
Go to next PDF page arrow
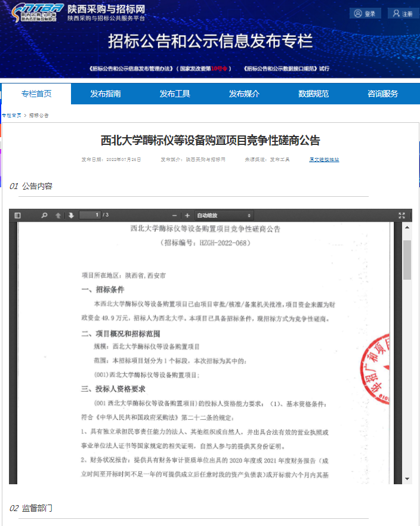tap(70, 215)
